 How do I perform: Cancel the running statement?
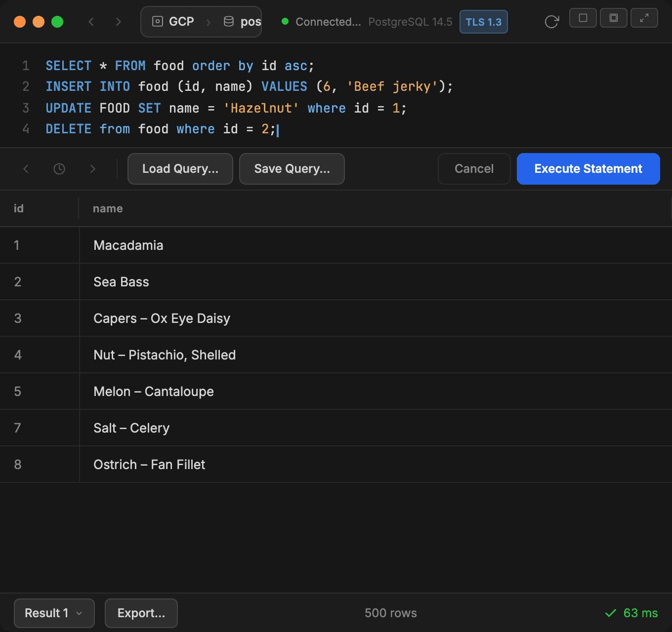click(474, 169)
